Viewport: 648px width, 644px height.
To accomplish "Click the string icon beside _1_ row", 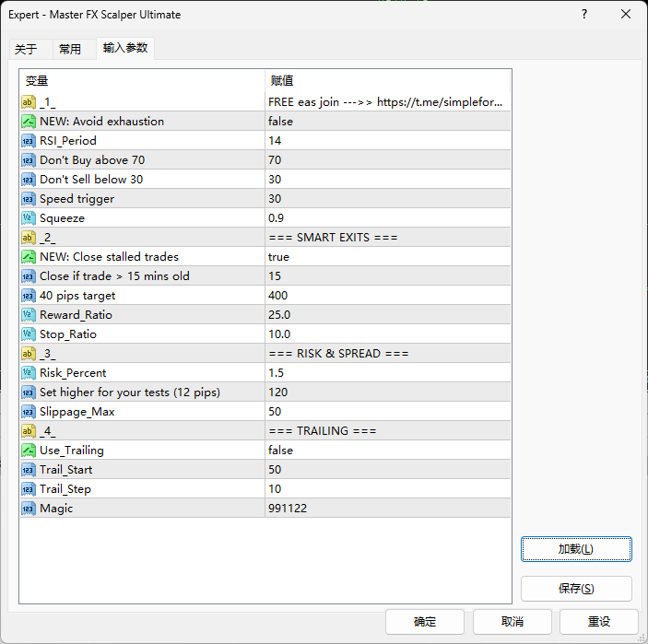I will click(x=29, y=102).
